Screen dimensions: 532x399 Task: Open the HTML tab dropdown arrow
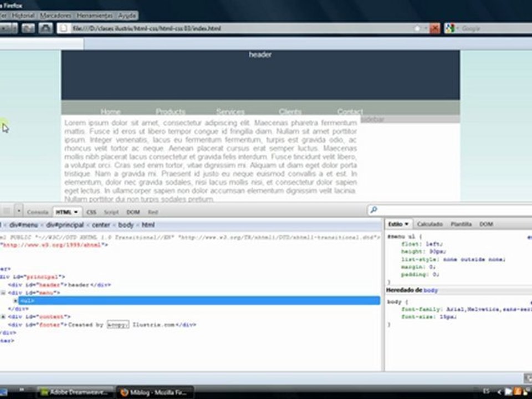[x=76, y=212]
